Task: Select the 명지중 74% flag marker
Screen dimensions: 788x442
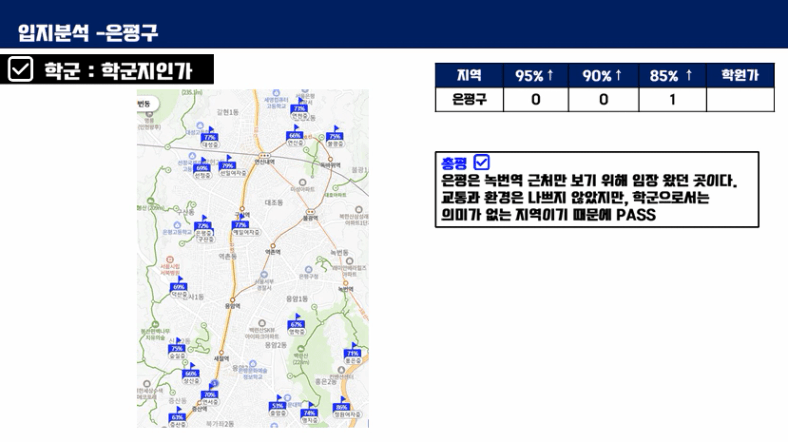Action: (309, 413)
